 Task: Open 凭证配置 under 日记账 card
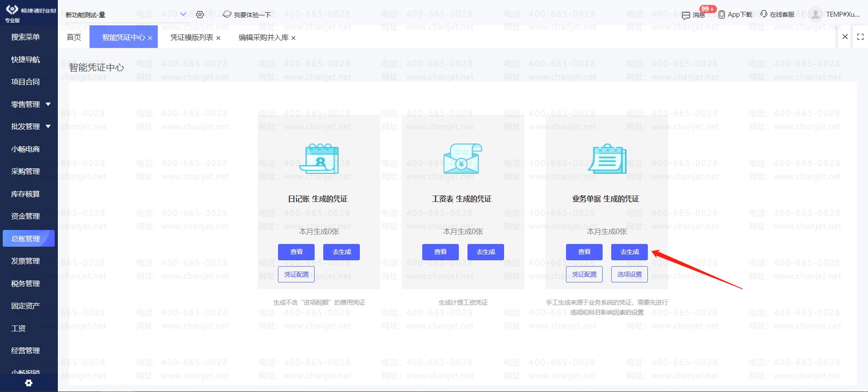click(x=296, y=274)
